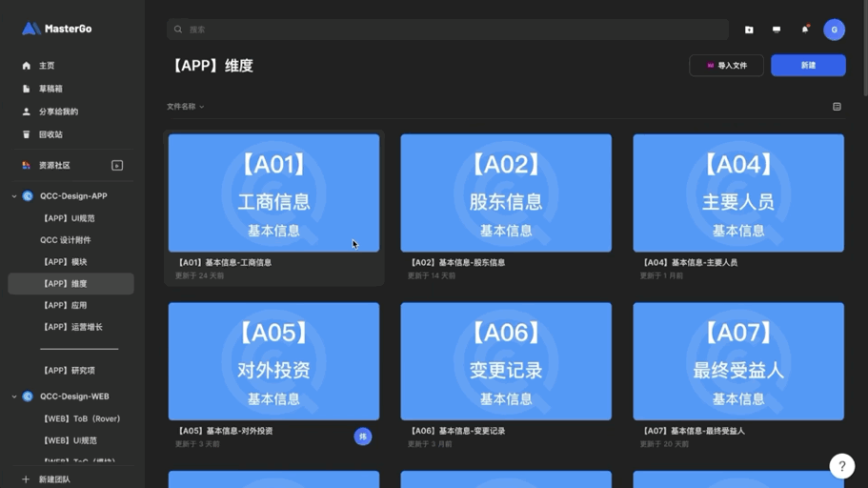Click the QCC-Design-WEB team avatar
868x488 pixels.
pyautogui.click(x=28, y=396)
